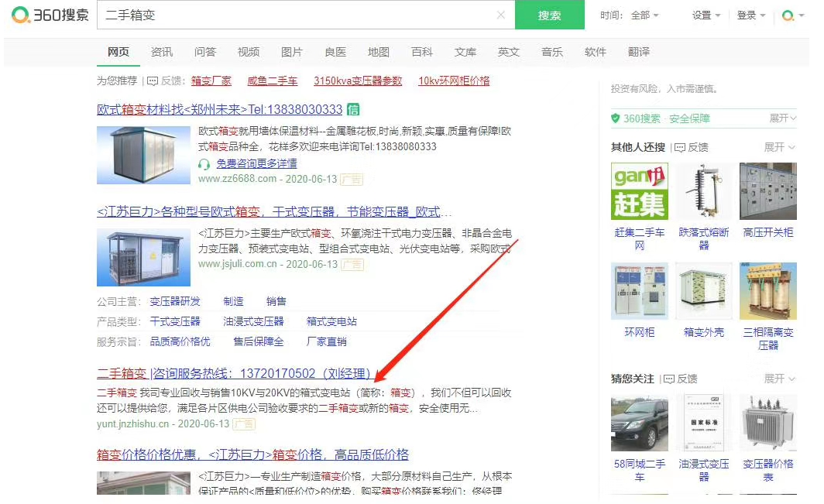Open the 英文 tab
This screenshot has height=504, width=824.
tap(509, 52)
